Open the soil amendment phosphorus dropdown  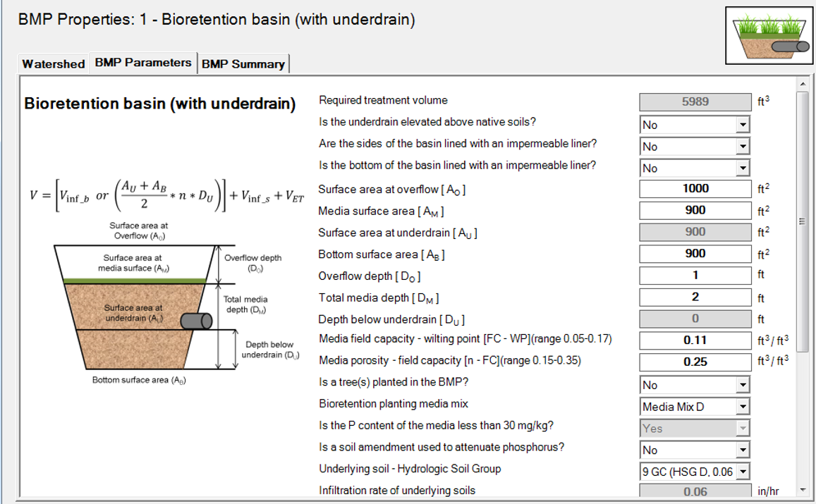[x=741, y=450]
